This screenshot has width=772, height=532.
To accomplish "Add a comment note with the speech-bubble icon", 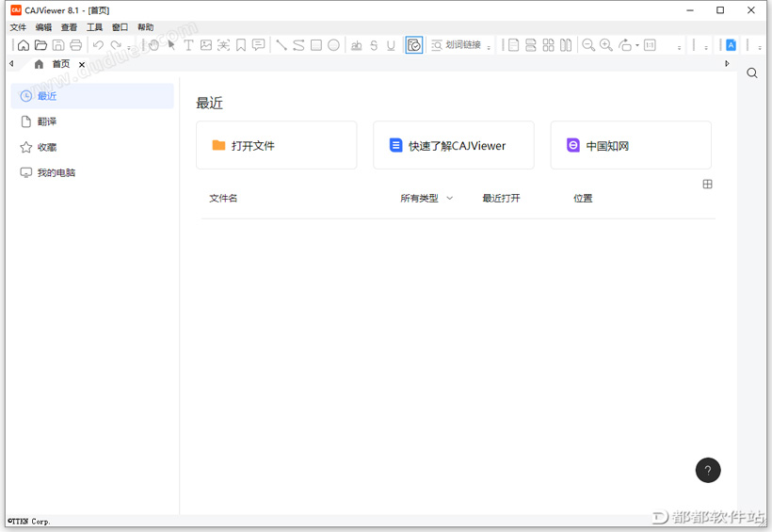I will coord(258,45).
